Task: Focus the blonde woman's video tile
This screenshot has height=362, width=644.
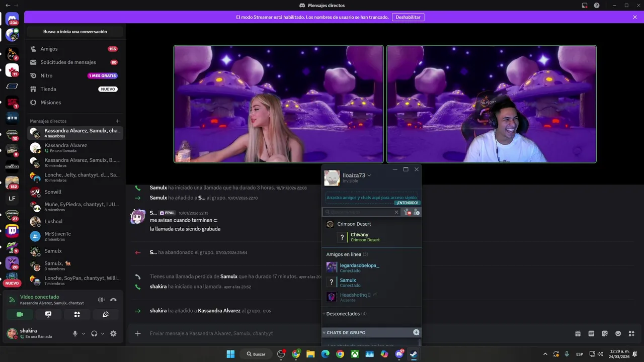Action: (x=279, y=104)
